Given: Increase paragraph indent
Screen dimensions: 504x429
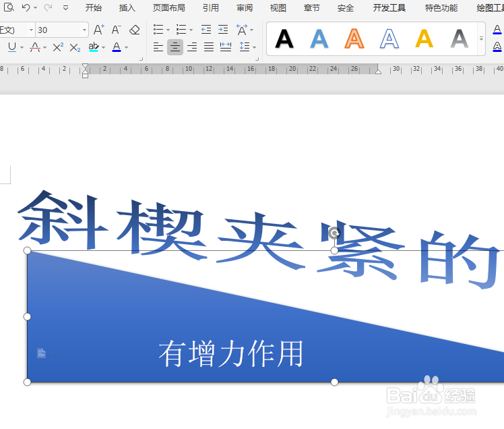Looking at the screenshot, I should (x=223, y=30).
